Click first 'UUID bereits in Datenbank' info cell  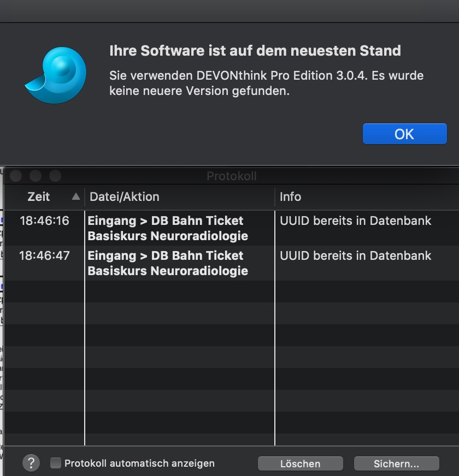pos(355,221)
